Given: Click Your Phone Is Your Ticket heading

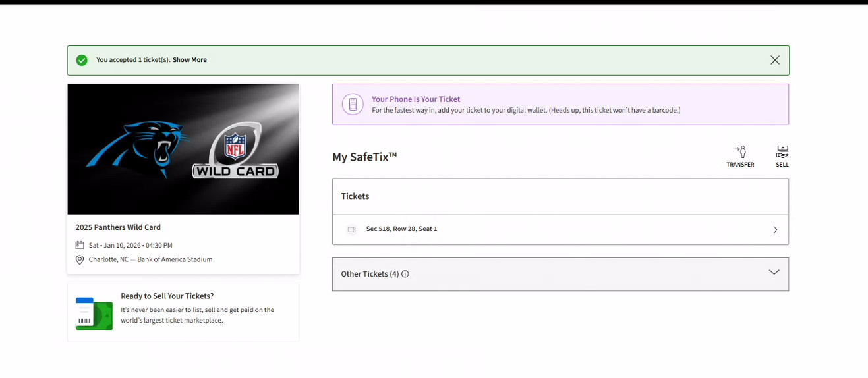Looking at the screenshot, I should [416, 99].
